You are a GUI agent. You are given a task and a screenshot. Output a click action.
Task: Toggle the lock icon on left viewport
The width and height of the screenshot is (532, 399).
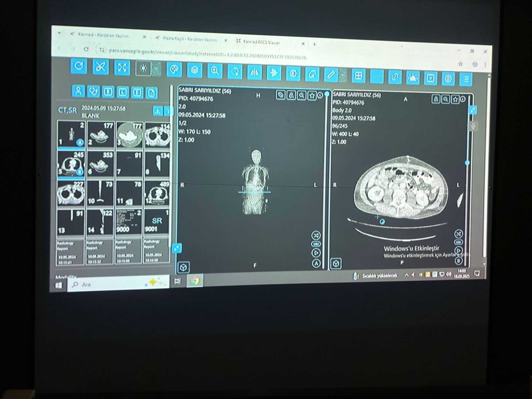291,95
